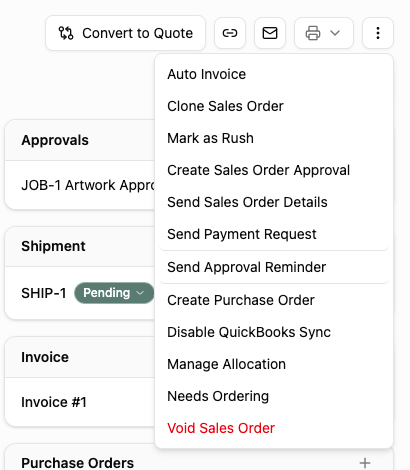Open Manage Allocation
This screenshot has width=410, height=470.
point(274,364)
